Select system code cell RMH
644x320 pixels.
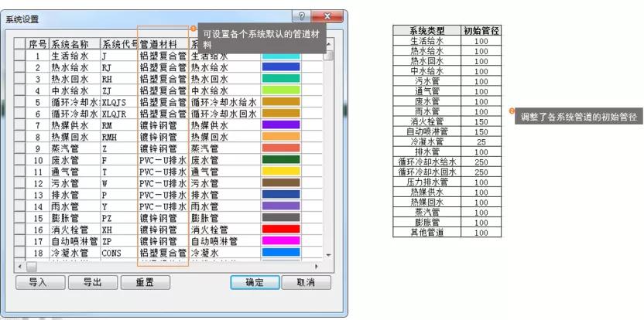coord(118,137)
